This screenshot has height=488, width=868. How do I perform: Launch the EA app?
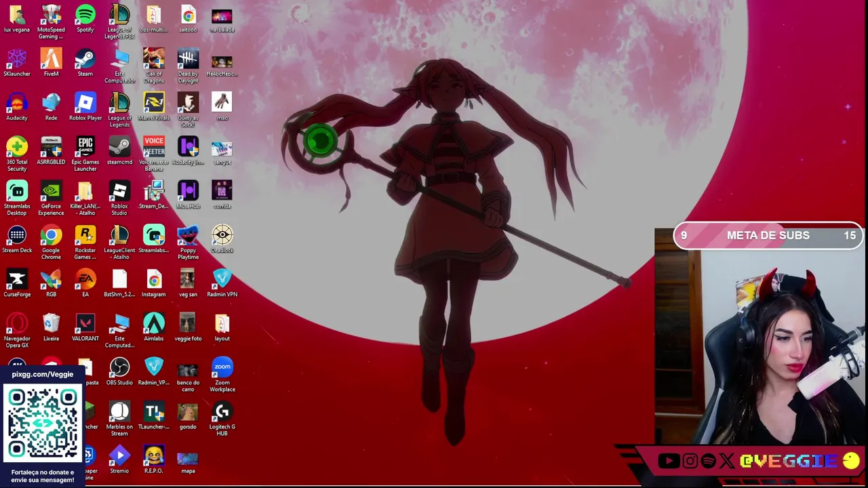(85, 283)
